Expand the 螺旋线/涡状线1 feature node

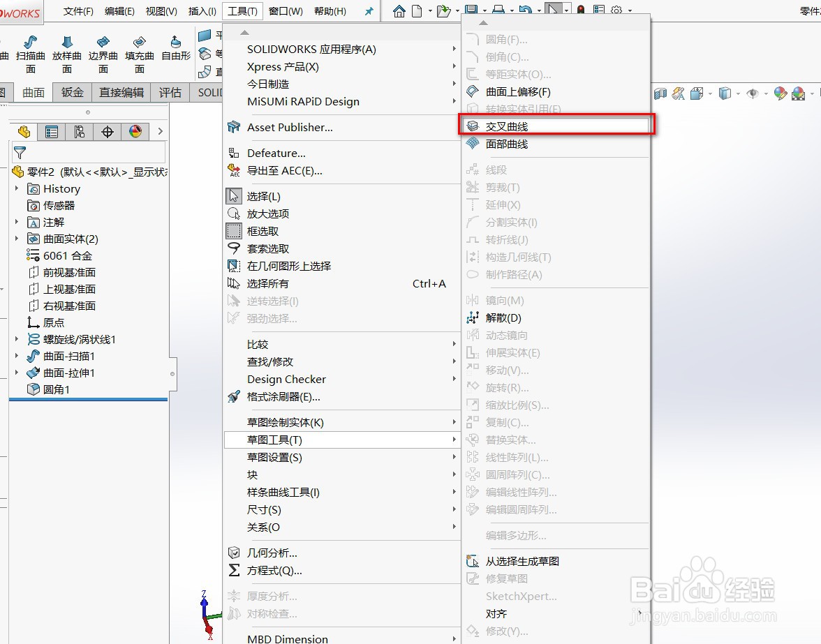pos(16,339)
